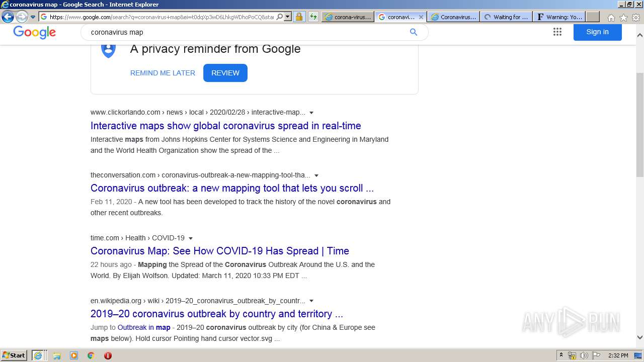Open Interactive maps show global coronavirus link
644x362 pixels.
(225, 126)
